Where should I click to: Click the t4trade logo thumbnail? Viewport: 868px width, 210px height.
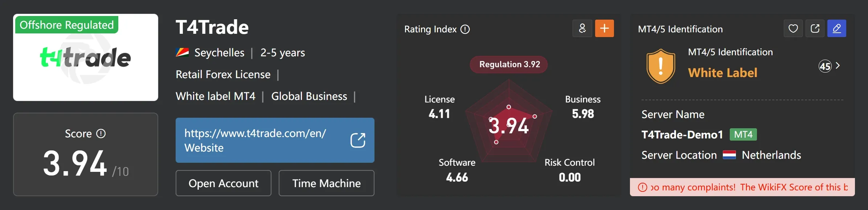86,57
